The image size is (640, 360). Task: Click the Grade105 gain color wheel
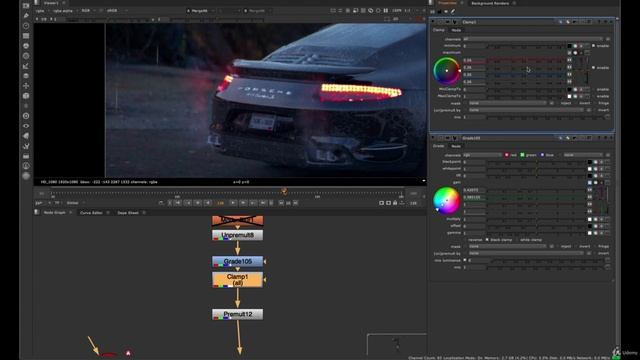(447, 200)
